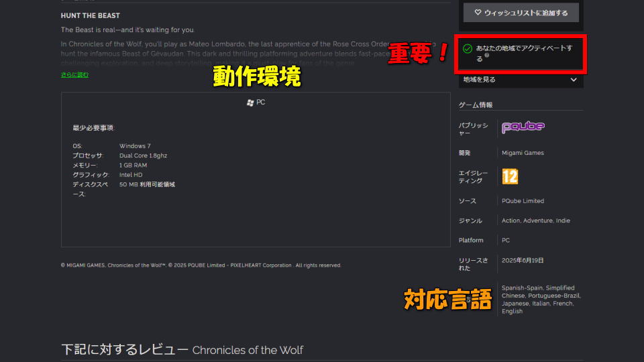Click the review heading for Chronicles of the Wolf
Screen dimensions: 644x362
(182, 350)
